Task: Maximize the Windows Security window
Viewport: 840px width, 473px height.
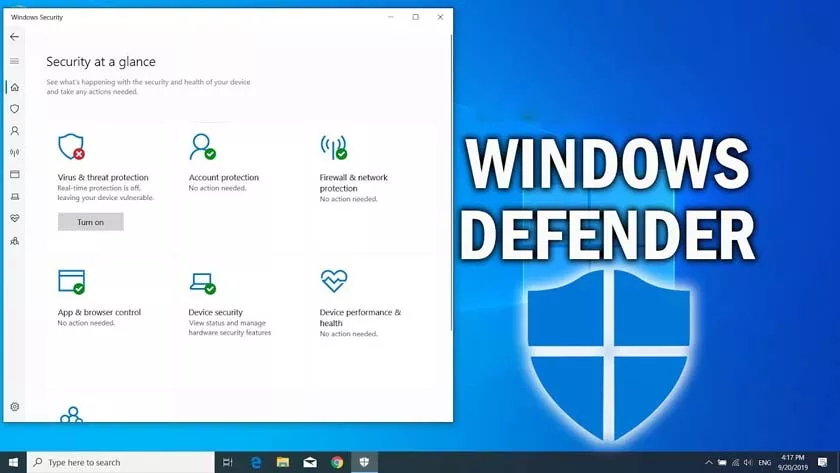Action: (x=415, y=17)
